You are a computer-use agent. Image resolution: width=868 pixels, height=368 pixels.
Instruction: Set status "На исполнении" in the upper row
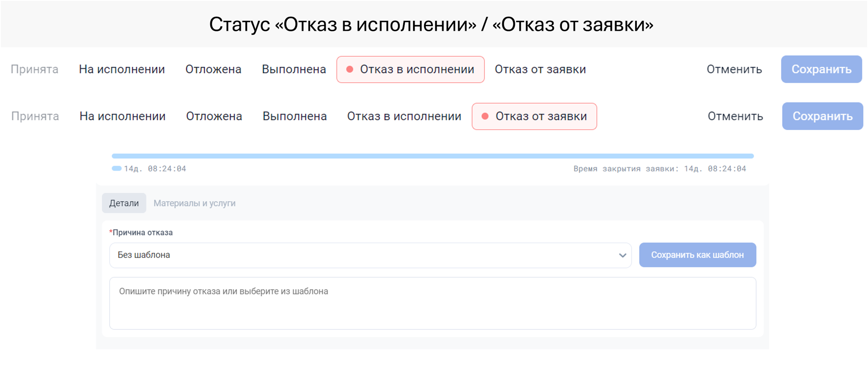click(122, 69)
